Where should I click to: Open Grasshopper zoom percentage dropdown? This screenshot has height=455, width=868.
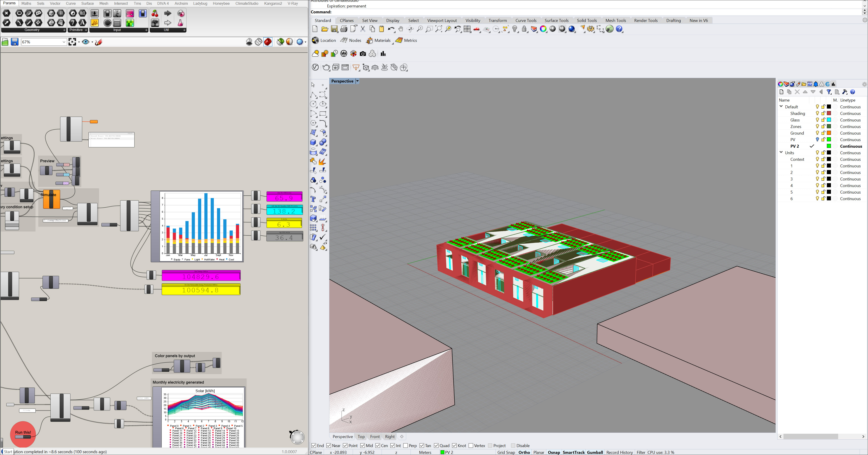64,42
